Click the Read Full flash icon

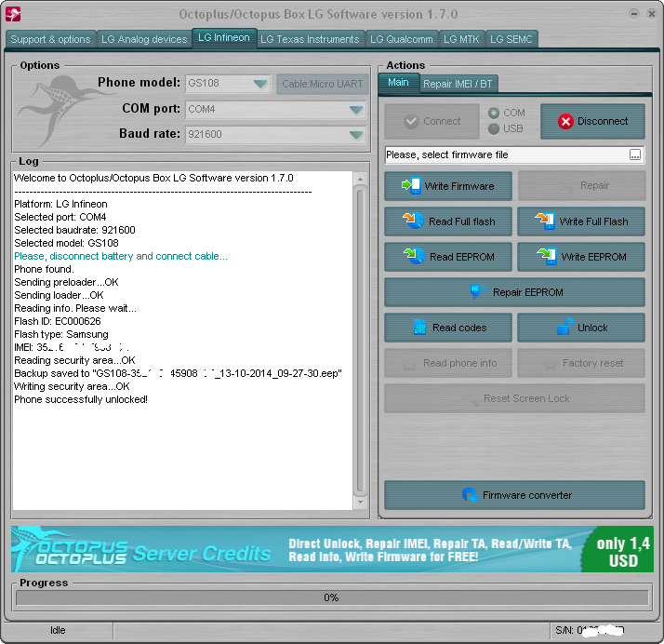click(413, 221)
